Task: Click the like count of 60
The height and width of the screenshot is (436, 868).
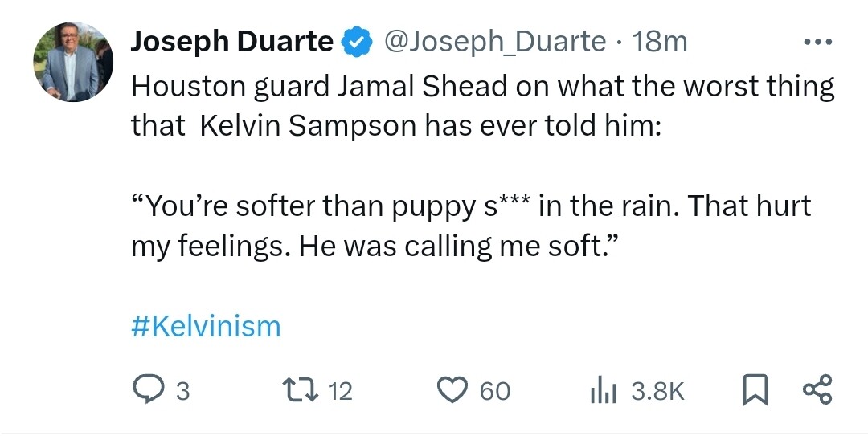Action: (x=495, y=391)
